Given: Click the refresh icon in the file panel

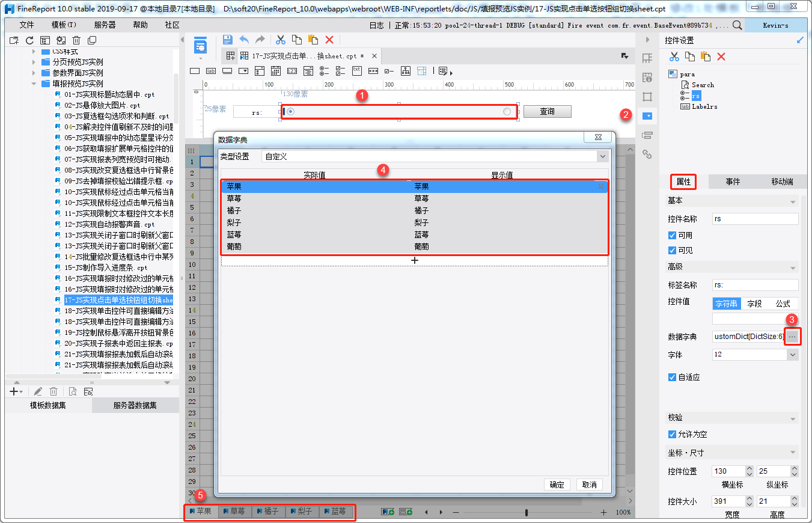Looking at the screenshot, I should click(29, 40).
